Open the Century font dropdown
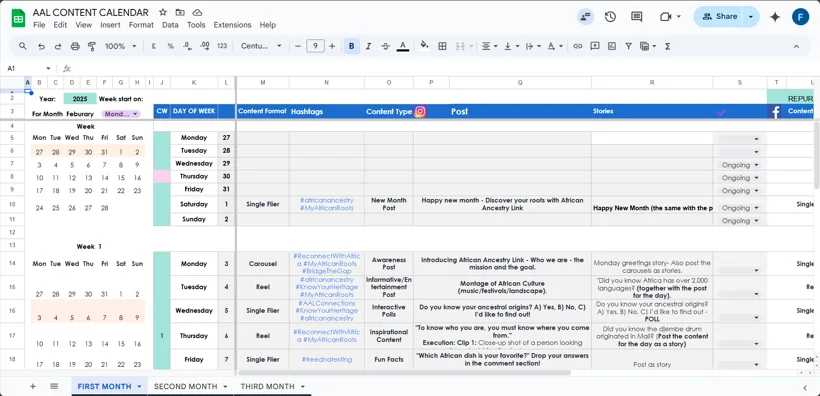The image size is (820, 396). tap(261, 46)
